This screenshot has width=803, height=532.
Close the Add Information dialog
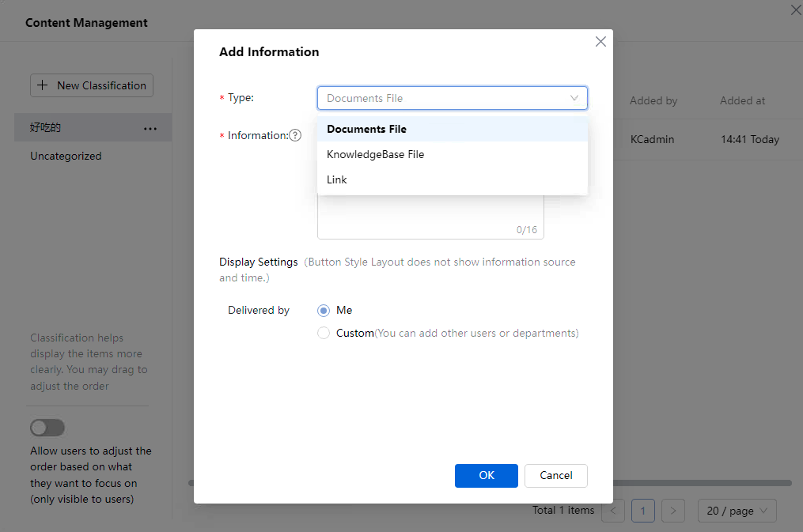pos(600,42)
